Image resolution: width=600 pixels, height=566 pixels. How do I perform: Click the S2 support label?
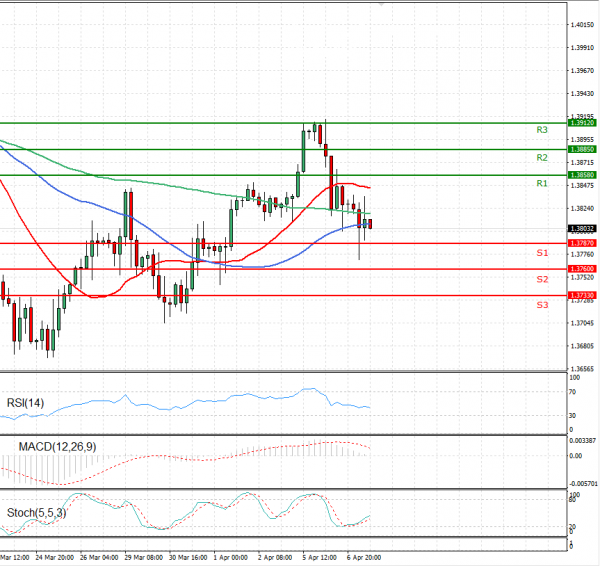[x=542, y=279]
